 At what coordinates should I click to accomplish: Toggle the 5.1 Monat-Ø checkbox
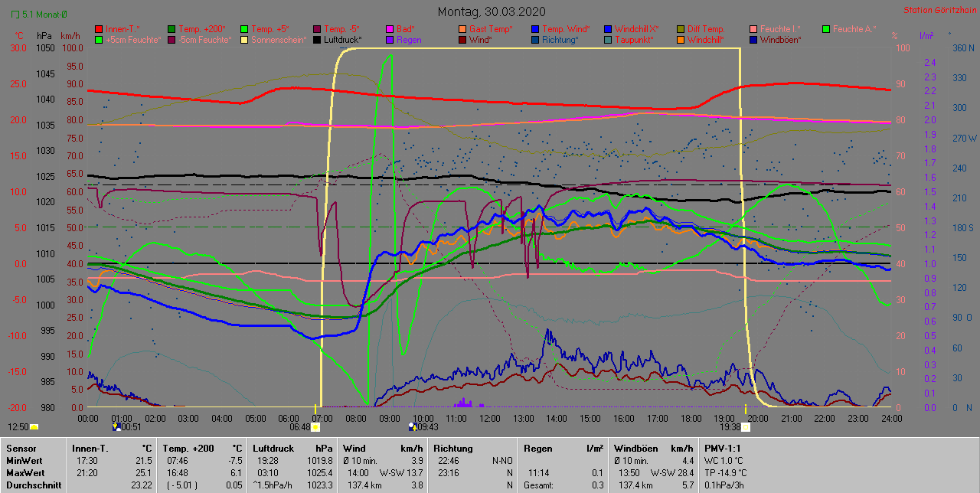pyautogui.click(x=15, y=15)
